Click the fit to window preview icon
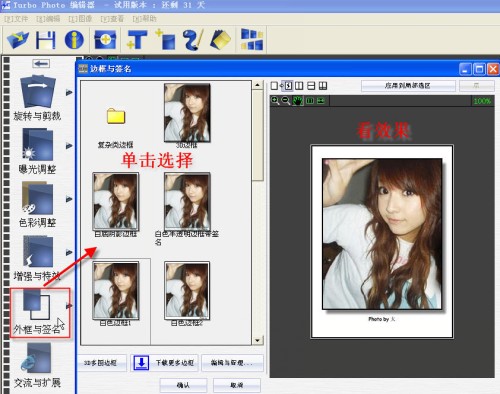Screen dimensions: 500x394 tap(321, 100)
